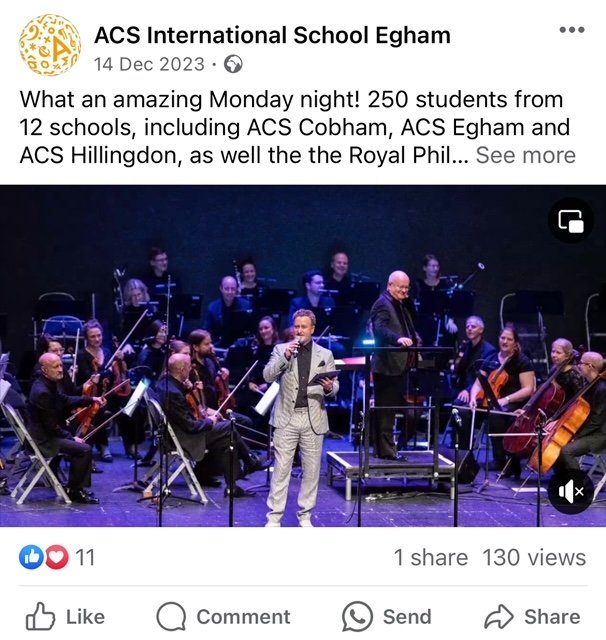This screenshot has height=640, width=606.
Task: View the 11 reactions count
Action: tap(85, 558)
